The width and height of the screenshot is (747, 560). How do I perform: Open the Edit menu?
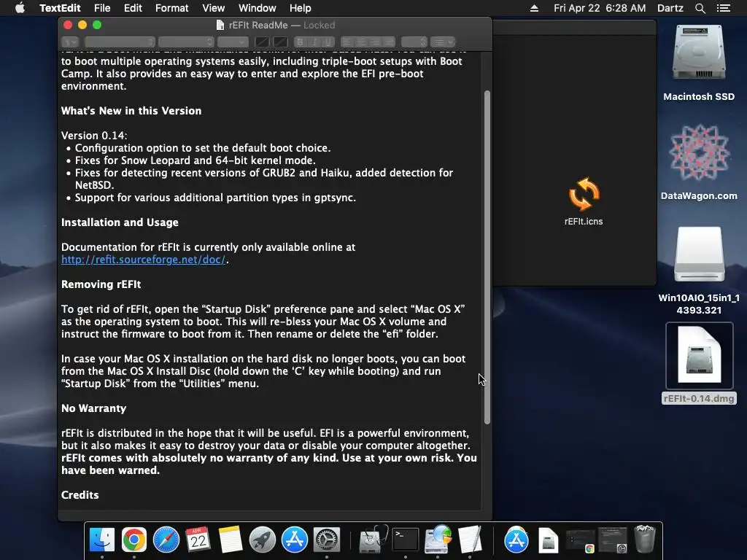click(133, 8)
